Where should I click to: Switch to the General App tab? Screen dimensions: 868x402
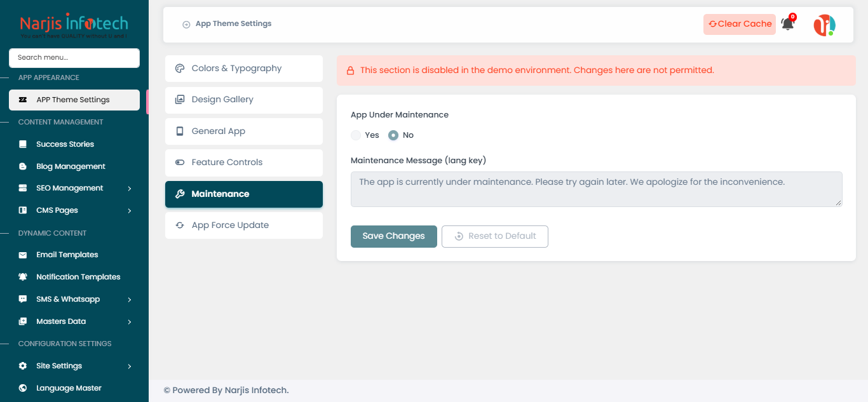click(244, 131)
